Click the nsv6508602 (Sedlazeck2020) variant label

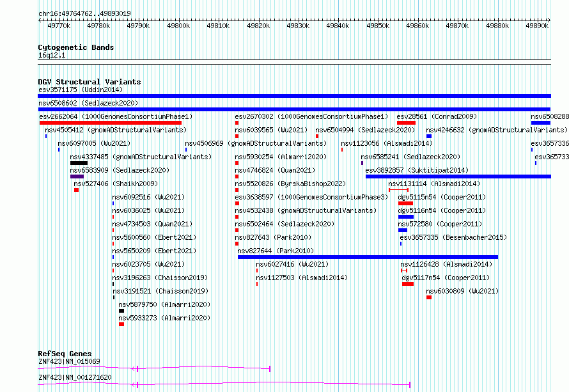(x=88, y=103)
